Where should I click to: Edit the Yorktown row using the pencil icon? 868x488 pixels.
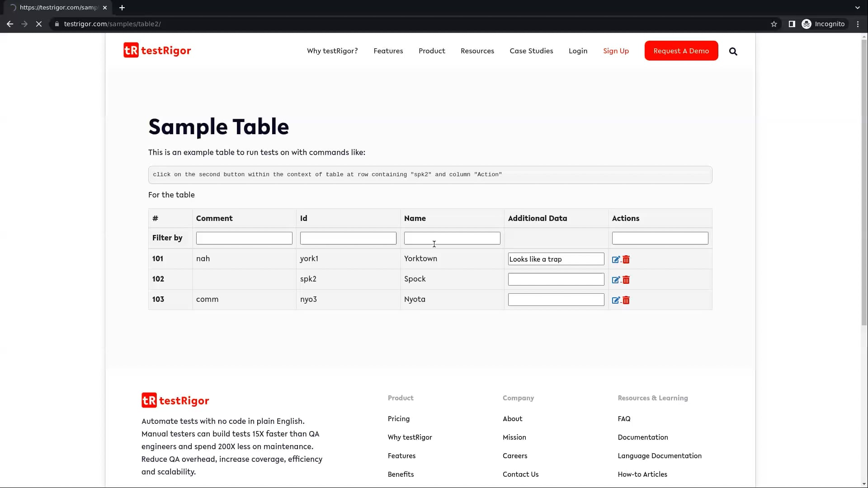click(616, 259)
